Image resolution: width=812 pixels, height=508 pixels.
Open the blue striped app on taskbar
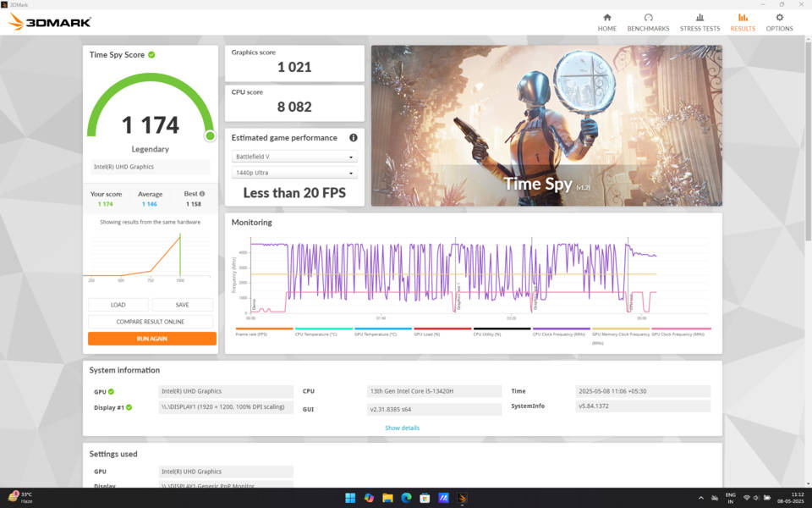[x=443, y=498]
